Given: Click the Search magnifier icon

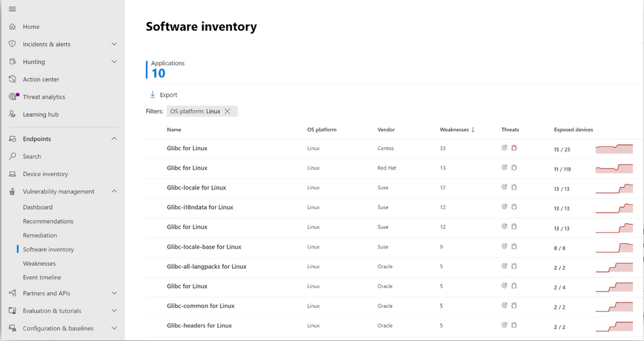Looking at the screenshot, I should 12,156.
